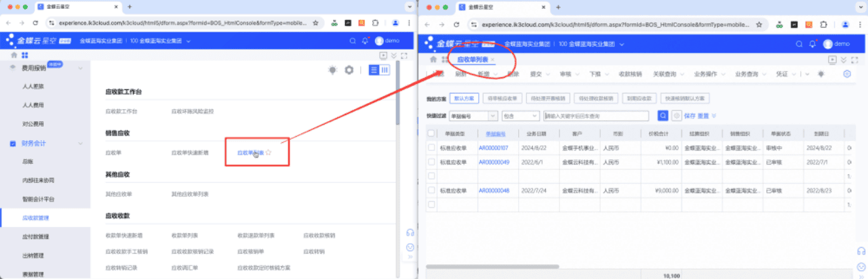Viewport: 868px width, 279px height.
Task: Select 应收款管理 in the left sidebar
Action: pos(35,218)
